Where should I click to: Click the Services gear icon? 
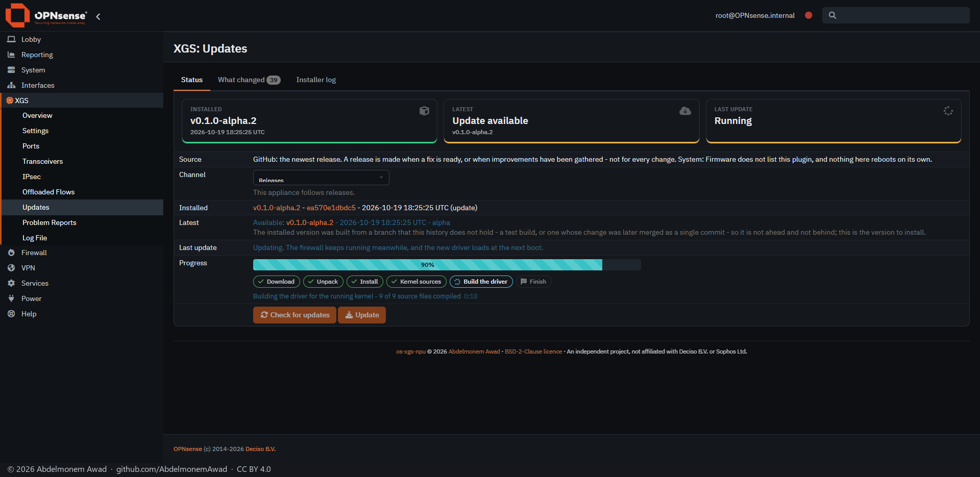pos(11,283)
